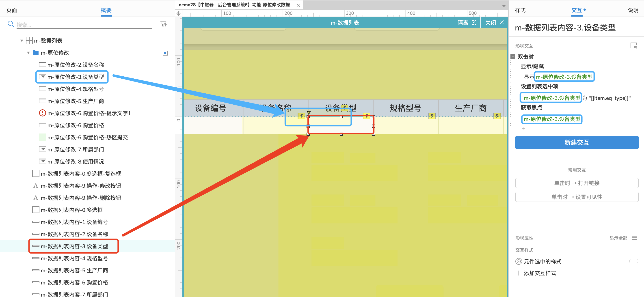Click the outline search input field
Image resolution: width=644 pixels, height=297 pixels.
[84, 25]
